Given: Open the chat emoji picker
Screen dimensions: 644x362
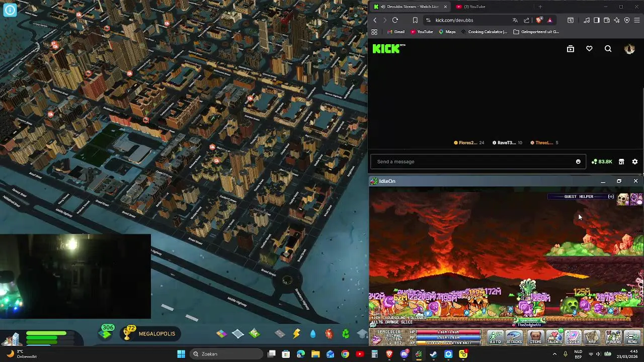Looking at the screenshot, I should pos(578,161).
